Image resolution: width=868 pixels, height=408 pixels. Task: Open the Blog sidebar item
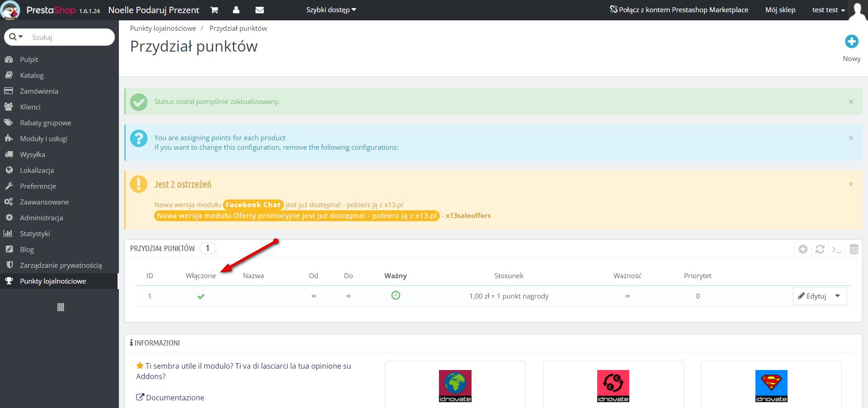coord(27,249)
